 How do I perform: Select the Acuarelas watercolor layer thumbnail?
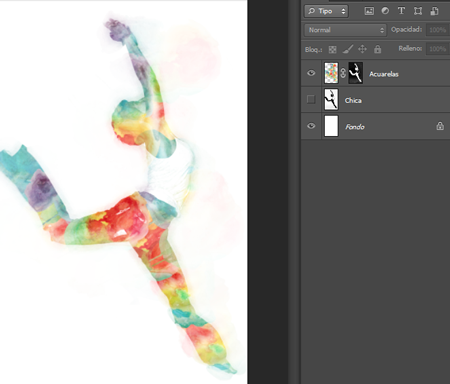point(331,73)
